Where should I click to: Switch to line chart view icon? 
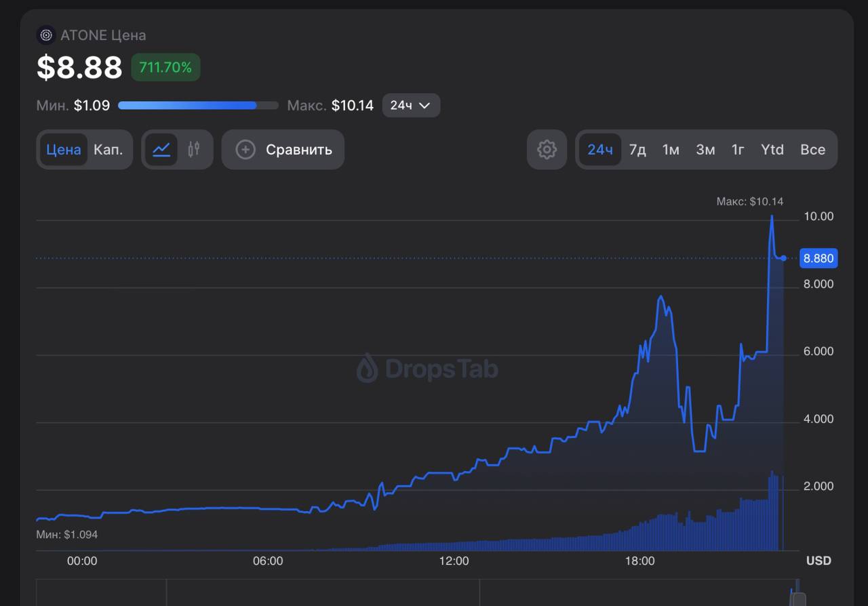[161, 150]
